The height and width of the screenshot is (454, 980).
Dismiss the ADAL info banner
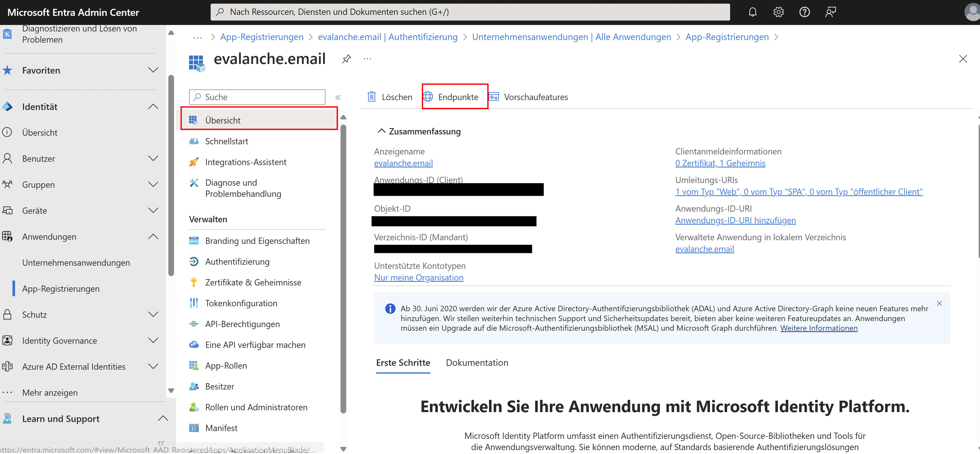(x=939, y=303)
